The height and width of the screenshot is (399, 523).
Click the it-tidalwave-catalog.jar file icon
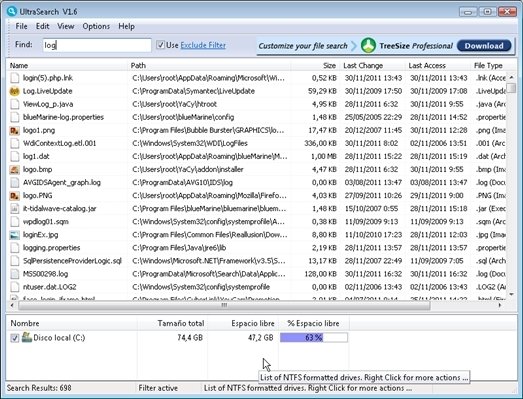(x=14, y=209)
